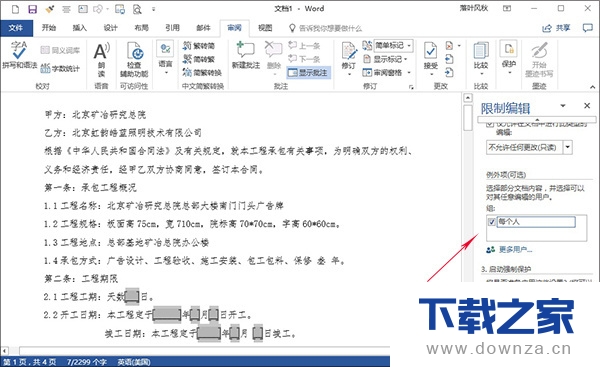Save the document with the floppy icon
The image size is (600, 367).
click(x=33, y=9)
